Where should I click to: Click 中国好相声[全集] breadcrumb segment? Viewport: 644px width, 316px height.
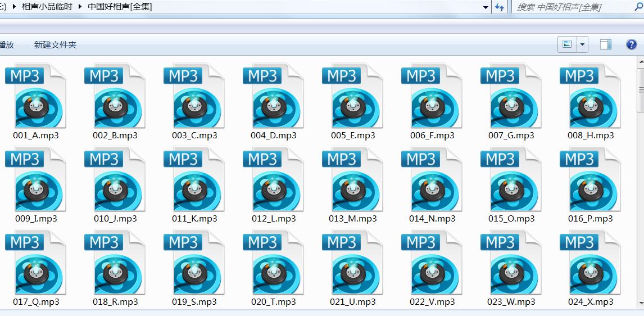(x=120, y=7)
